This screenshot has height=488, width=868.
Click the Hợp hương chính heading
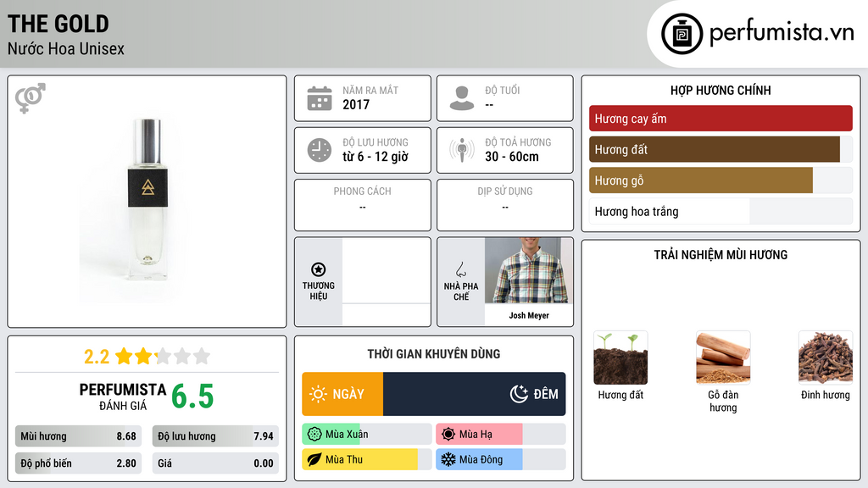721,90
